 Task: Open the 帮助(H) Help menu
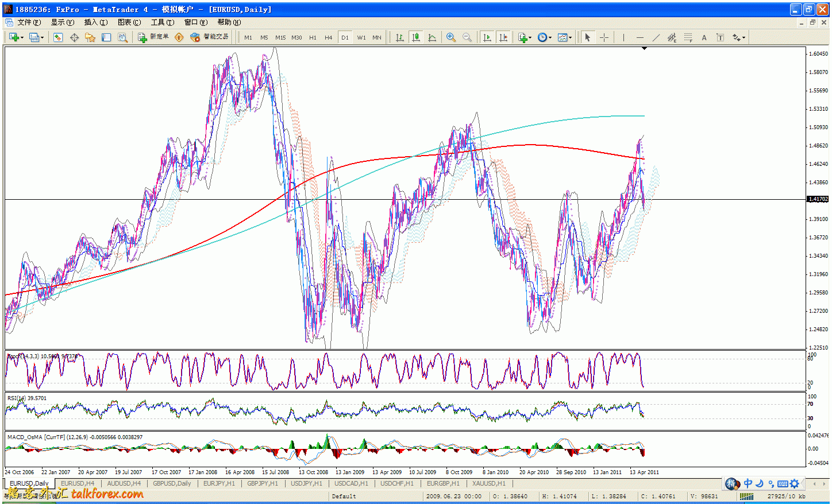tap(229, 22)
